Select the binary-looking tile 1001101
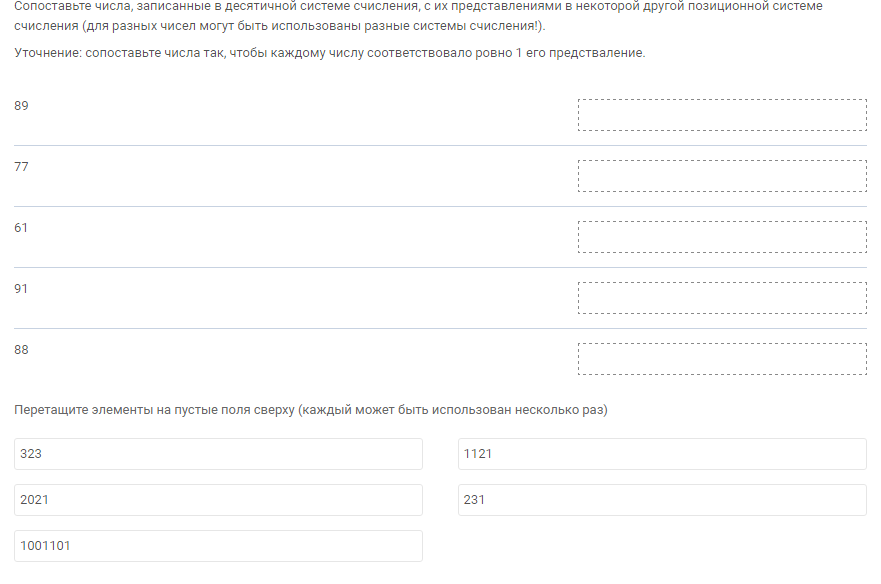881x584 pixels. (218, 546)
